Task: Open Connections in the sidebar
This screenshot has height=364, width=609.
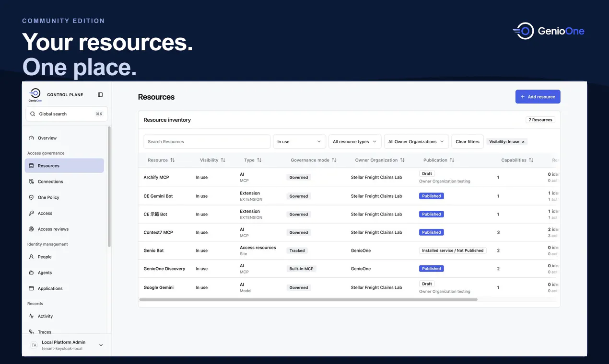Action: [64, 182]
